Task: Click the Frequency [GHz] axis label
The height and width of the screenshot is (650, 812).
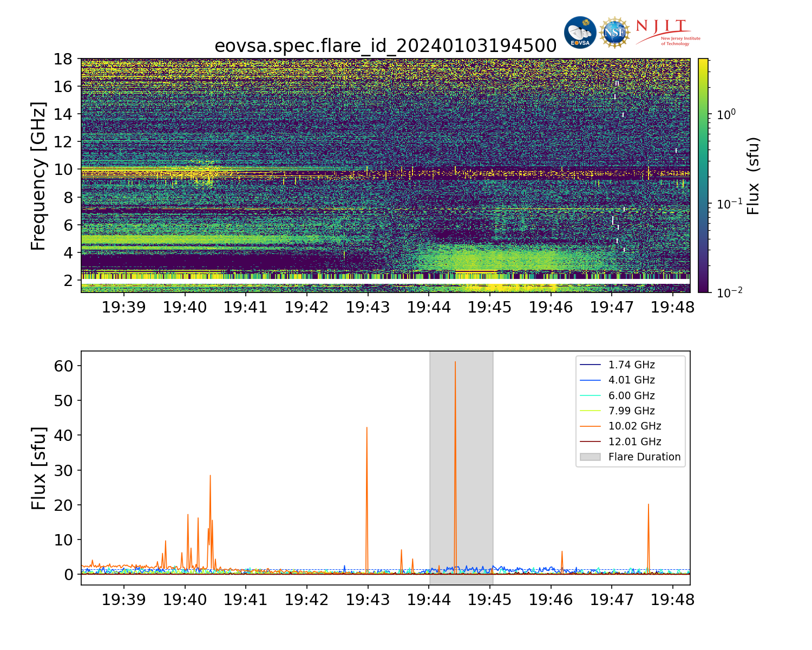Action: point(38,175)
